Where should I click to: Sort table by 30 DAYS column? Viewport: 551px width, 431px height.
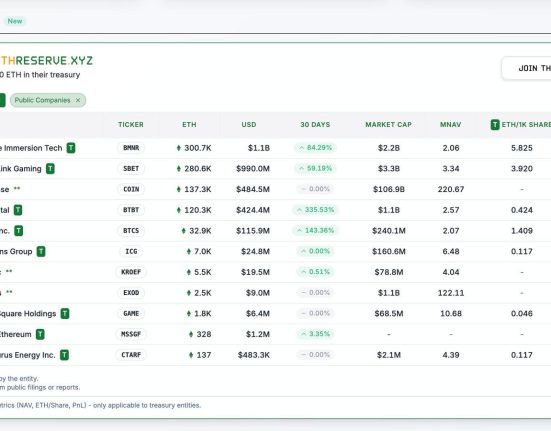tap(315, 125)
